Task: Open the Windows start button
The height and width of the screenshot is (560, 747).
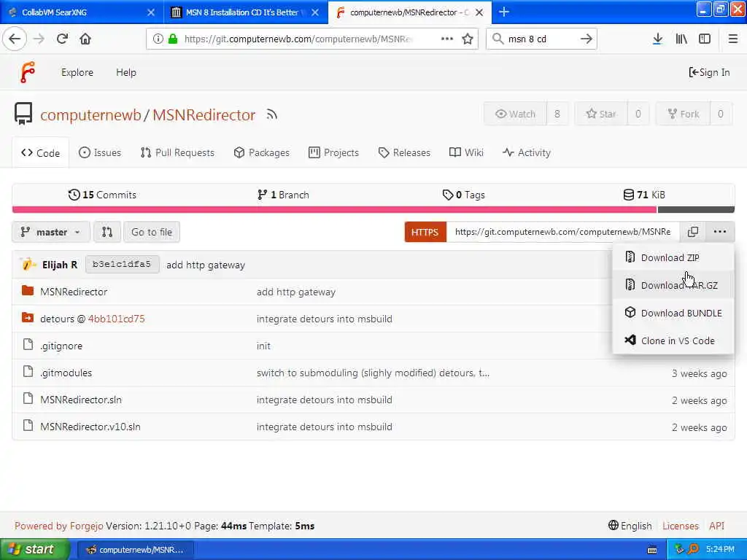Action: [34, 549]
